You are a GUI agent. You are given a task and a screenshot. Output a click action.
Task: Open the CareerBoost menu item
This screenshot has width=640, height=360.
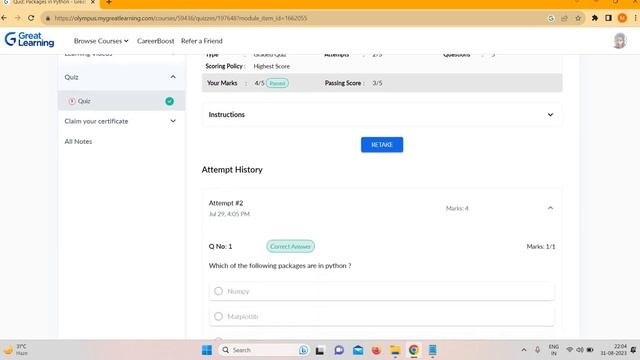tap(156, 41)
